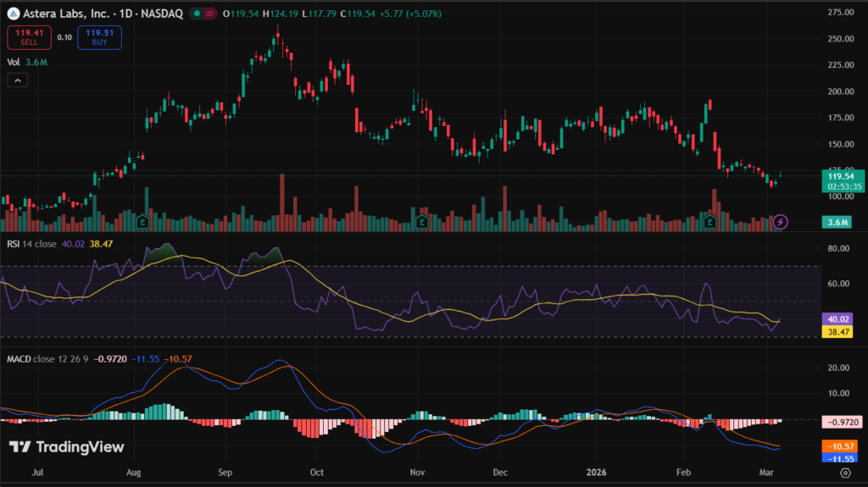This screenshot has height=487, width=868.
Task: Open the TradingView logo link
Action: [x=67, y=446]
